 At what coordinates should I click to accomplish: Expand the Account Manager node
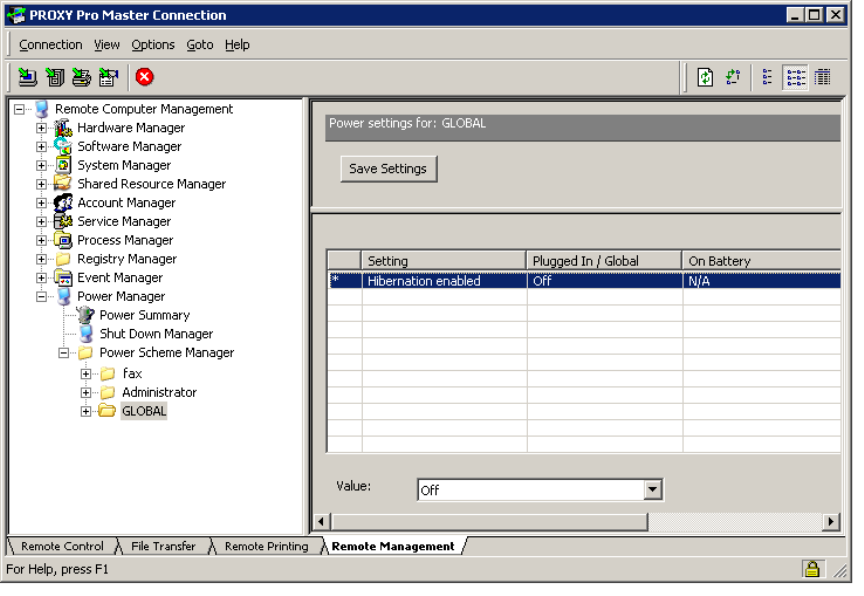tap(41, 203)
